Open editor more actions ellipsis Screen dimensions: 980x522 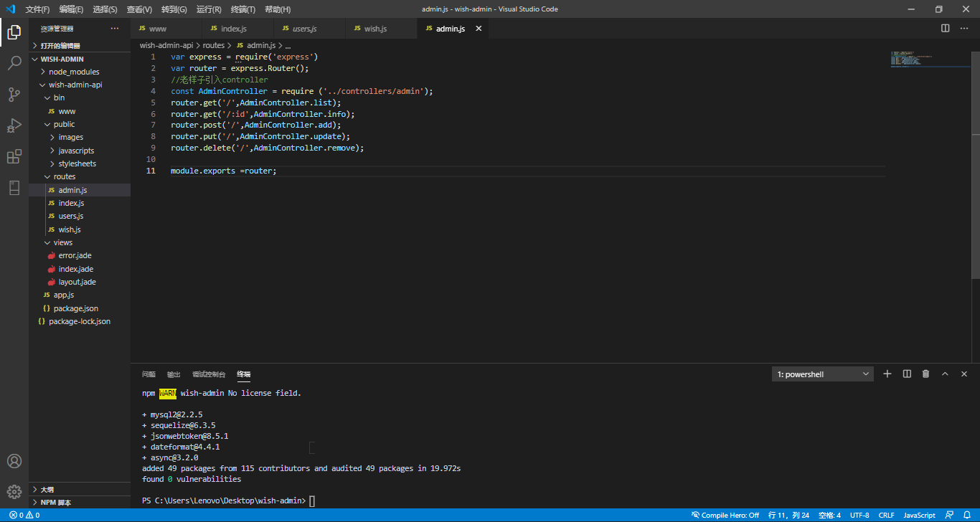965,29
